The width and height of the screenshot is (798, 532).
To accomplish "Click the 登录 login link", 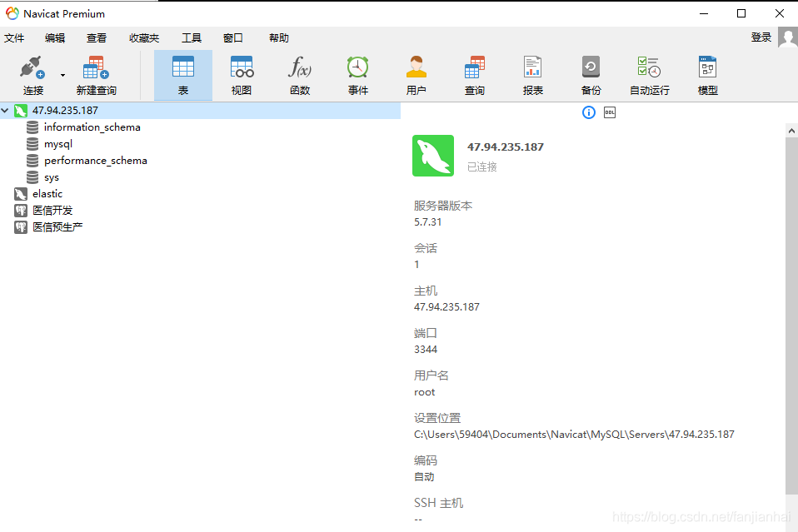I will (x=761, y=37).
